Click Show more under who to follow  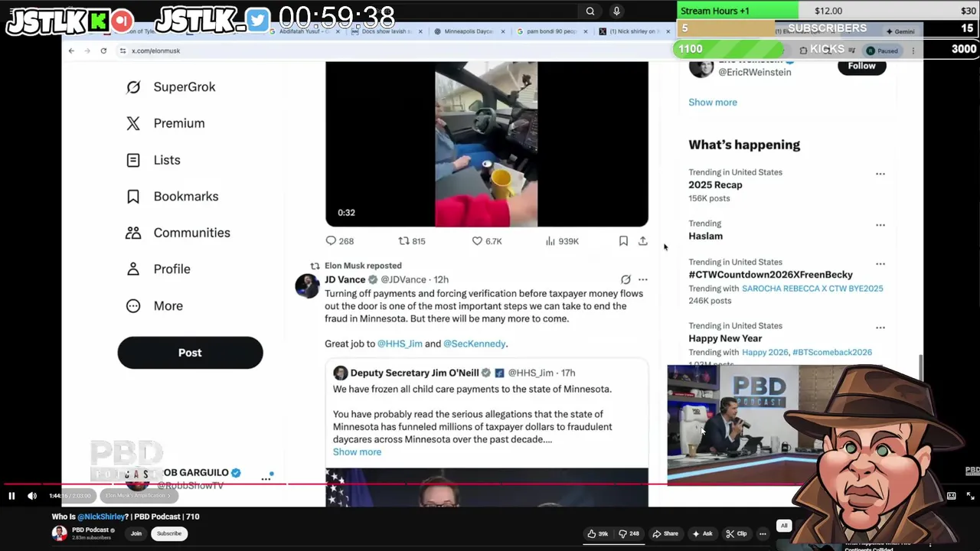[x=712, y=103]
